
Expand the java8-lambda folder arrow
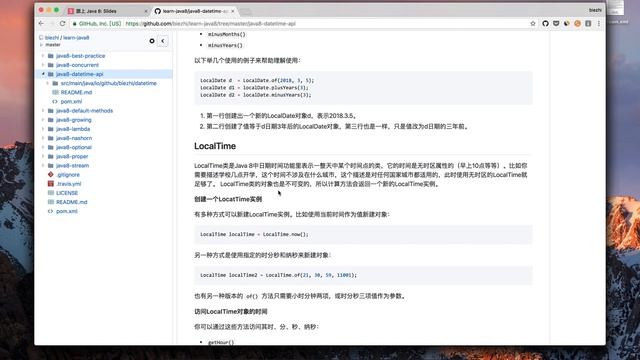tap(43, 129)
